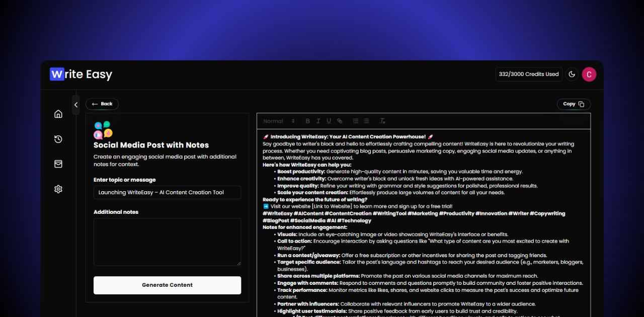This screenshot has height=317, width=644.
Task: Focus the Additional notes textarea
Action: (x=167, y=242)
